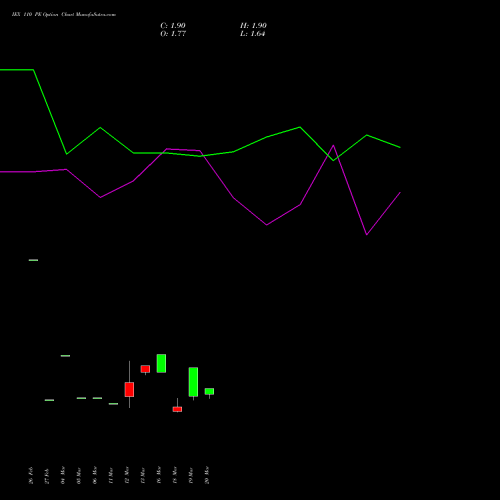The height and width of the screenshot is (500, 500).
Task: Select the 27 Feb date label
Action: coord(47,475)
